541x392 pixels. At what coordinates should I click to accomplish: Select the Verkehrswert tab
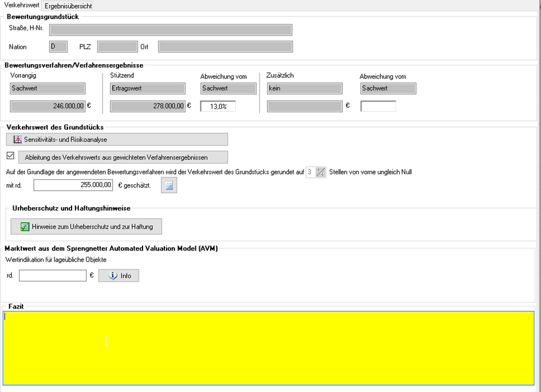pos(22,5)
